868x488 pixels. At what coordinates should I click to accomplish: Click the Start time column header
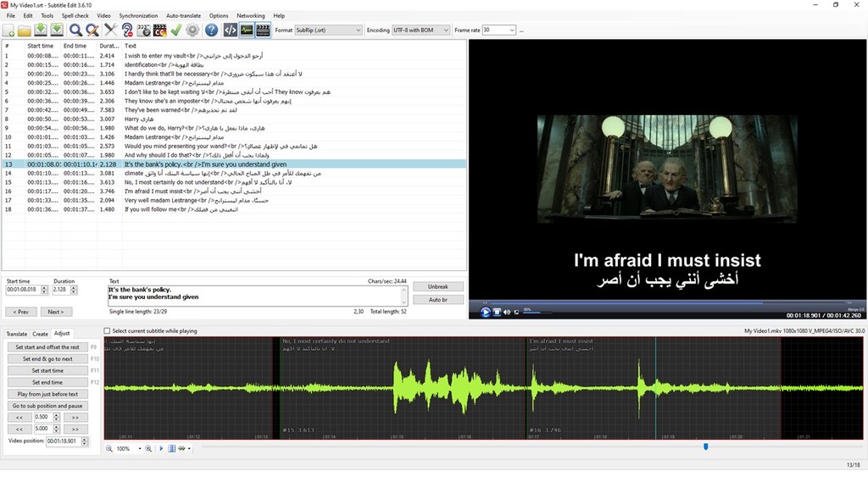pos(42,46)
